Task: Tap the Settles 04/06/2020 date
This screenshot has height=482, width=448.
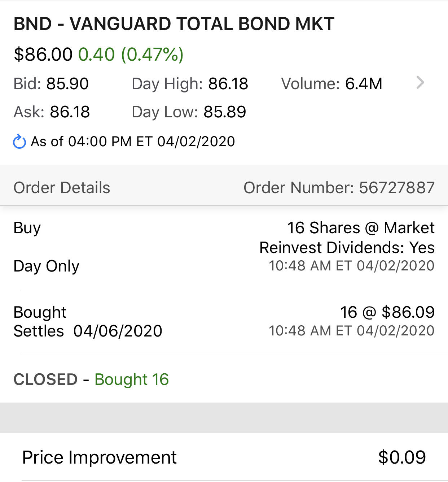Action: 88,331
